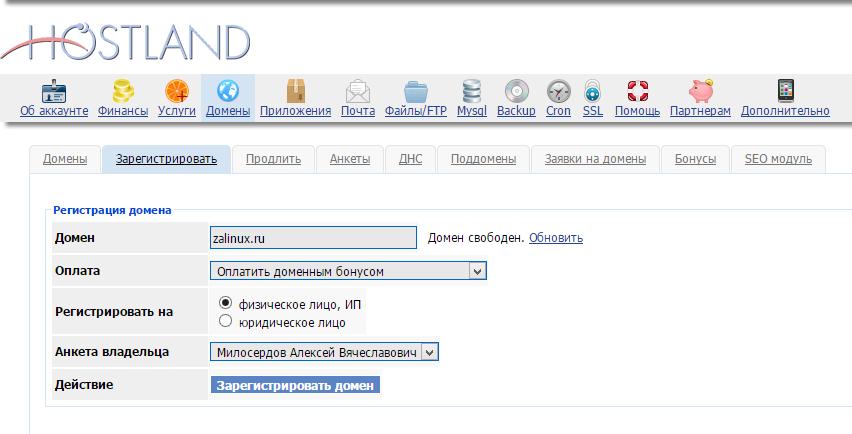Switch to the 'Продлить' tab

[x=273, y=159]
